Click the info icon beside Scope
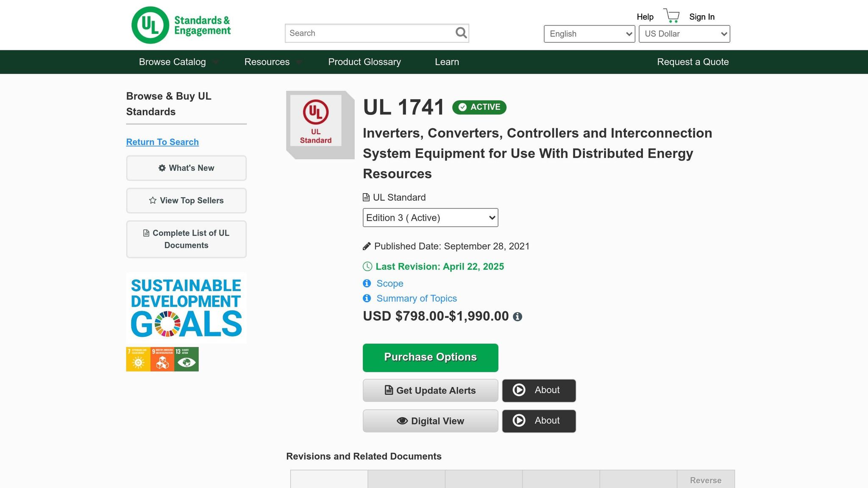 coord(367,283)
